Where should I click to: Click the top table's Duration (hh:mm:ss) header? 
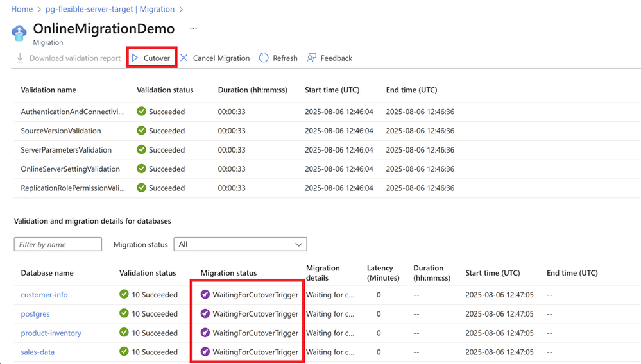(253, 90)
